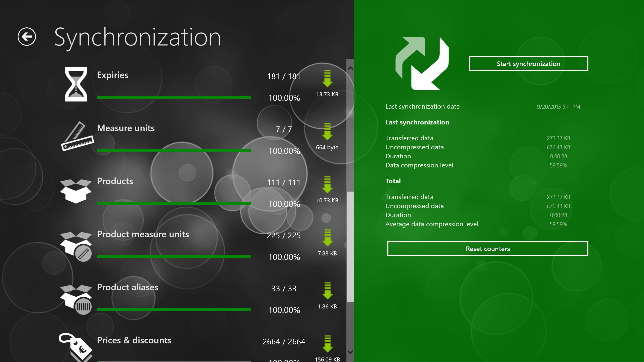
Task: Click the large synchronization arrows icon
Action: point(422,63)
